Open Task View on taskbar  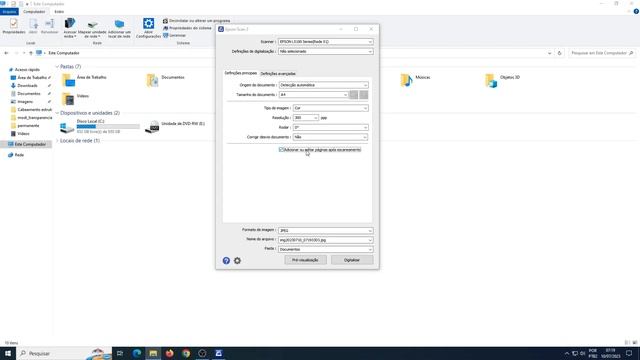[x=120, y=353]
